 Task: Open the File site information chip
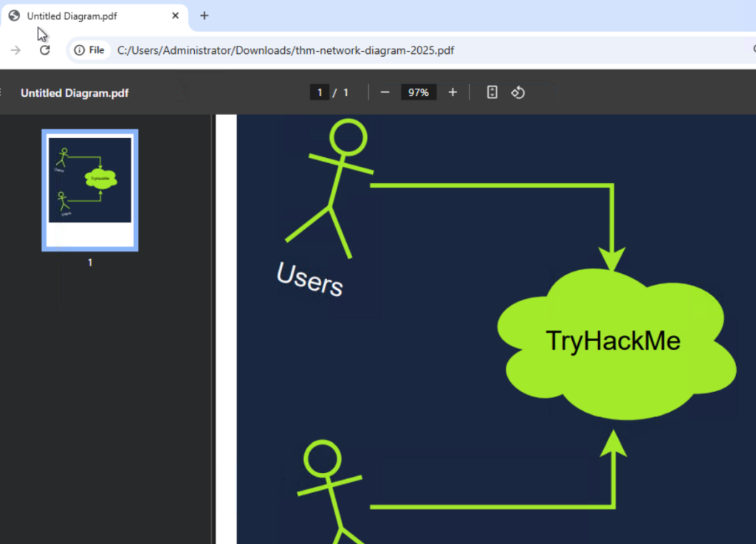click(90, 50)
